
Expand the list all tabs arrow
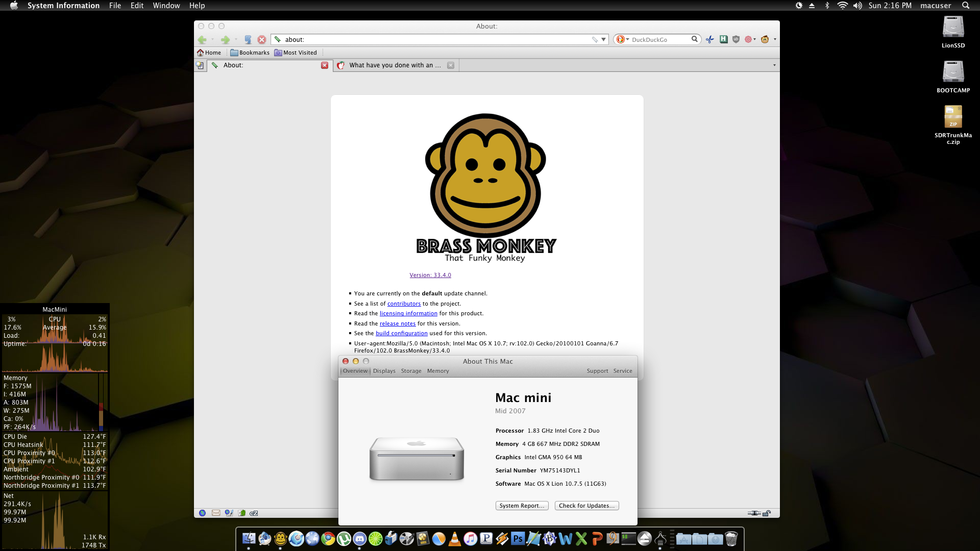(x=774, y=65)
